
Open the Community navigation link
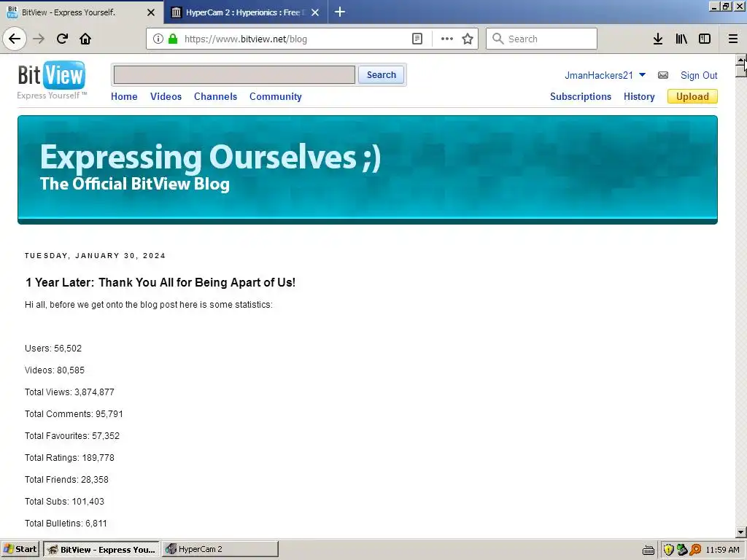[275, 96]
